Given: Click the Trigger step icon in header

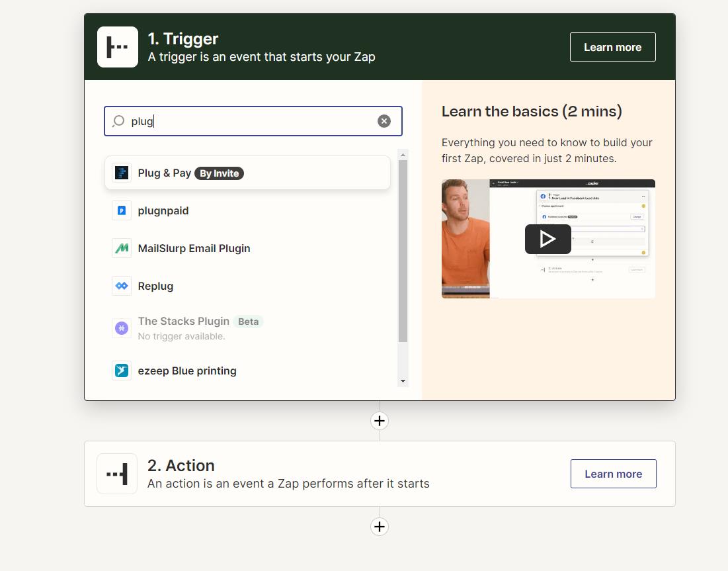Looking at the screenshot, I should [118, 47].
